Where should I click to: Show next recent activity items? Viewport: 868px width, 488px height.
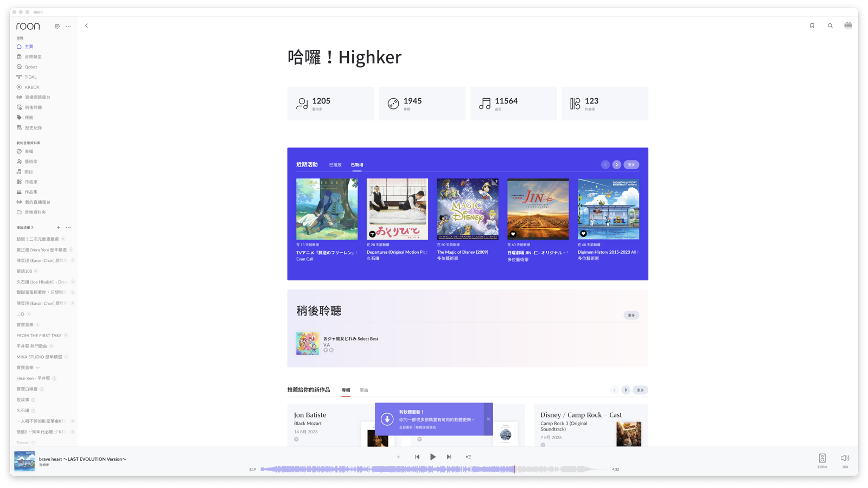(x=617, y=164)
